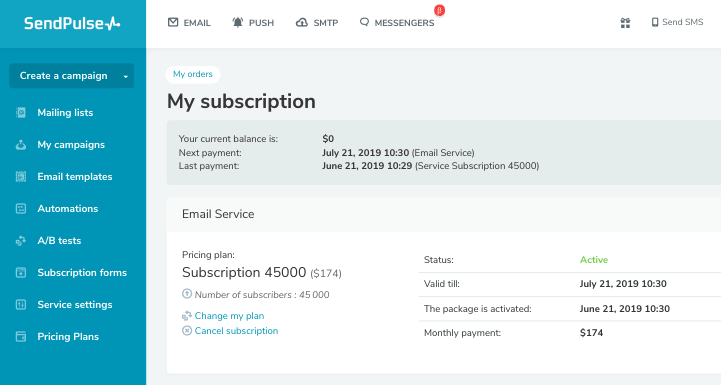Switch to the PUSH section
The image size is (721, 385).
[253, 23]
